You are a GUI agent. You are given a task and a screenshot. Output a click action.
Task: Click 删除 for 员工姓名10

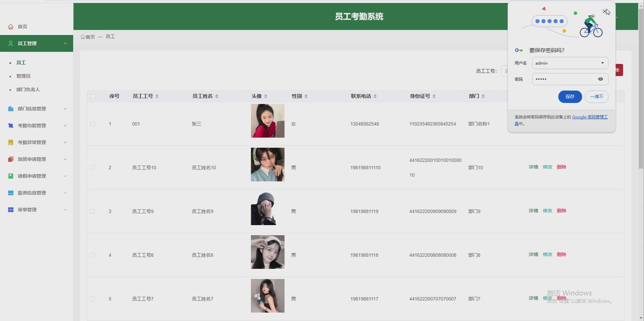(561, 167)
